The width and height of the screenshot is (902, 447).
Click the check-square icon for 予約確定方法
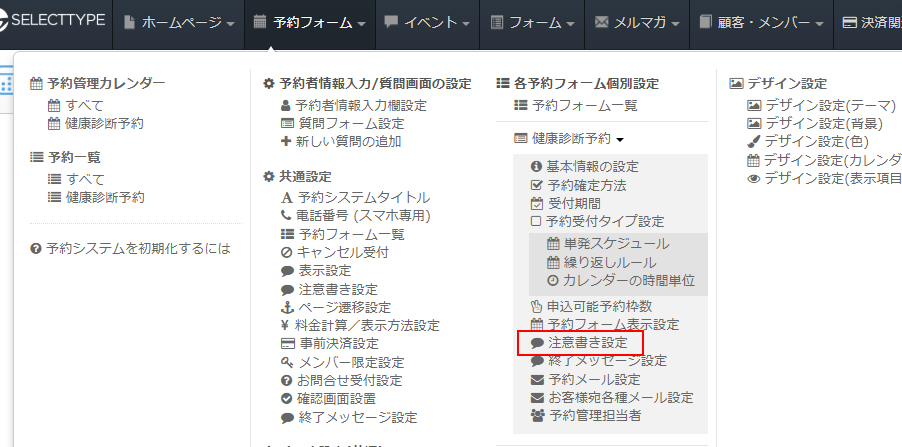tap(536, 185)
